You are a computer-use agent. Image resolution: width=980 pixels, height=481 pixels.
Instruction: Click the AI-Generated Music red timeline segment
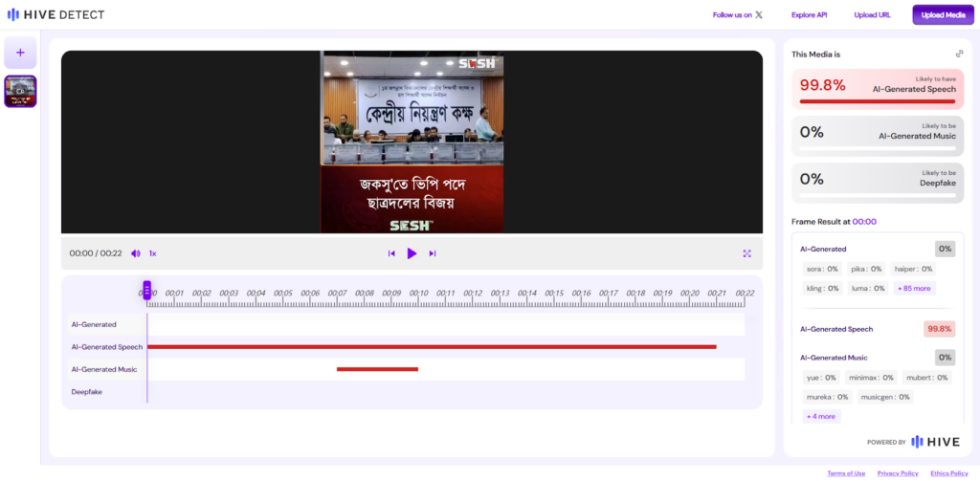[377, 369]
